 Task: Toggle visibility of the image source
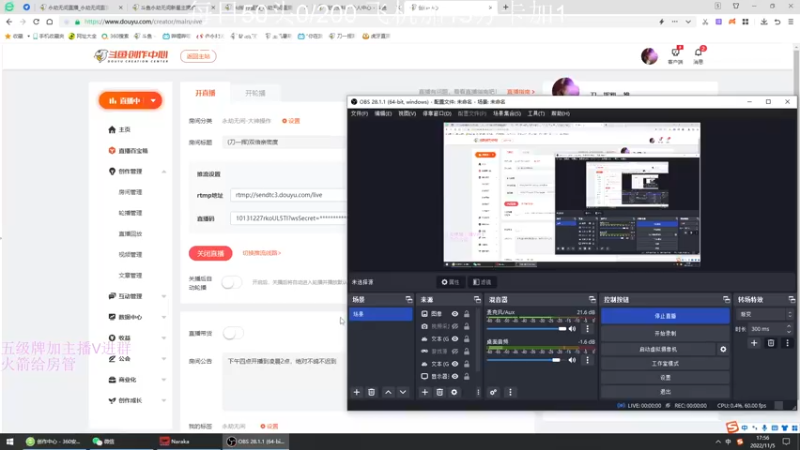[x=455, y=314]
